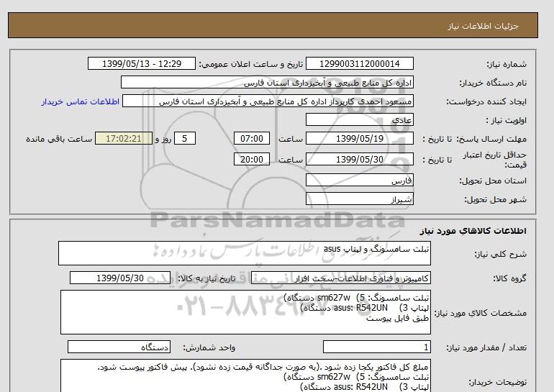Click the general description box تبلت سامسونگ و لپتاپ asus
554x392 pixels.
click(x=245, y=253)
